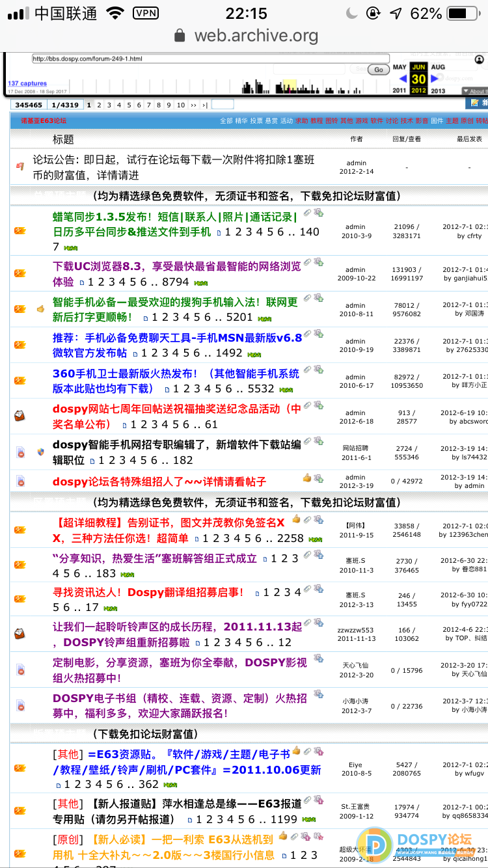Open the 360手机卫士最新版 thread
488x868 pixels.
(x=176, y=381)
